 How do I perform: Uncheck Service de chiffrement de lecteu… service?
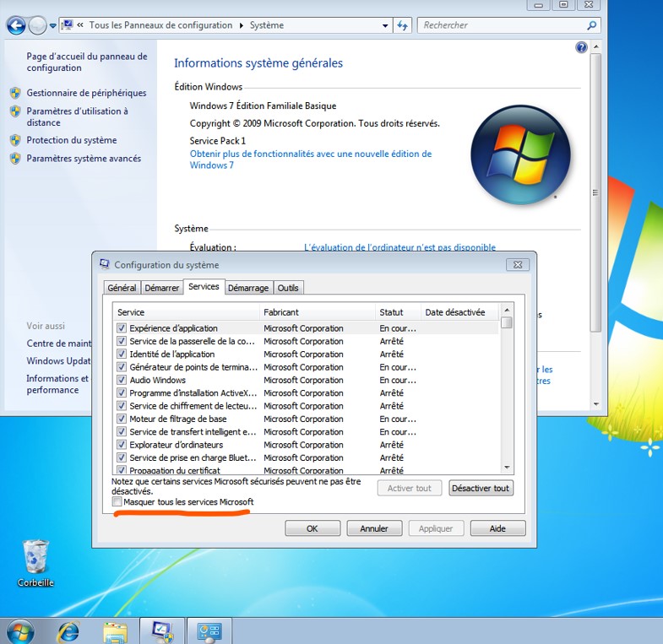[122, 406]
